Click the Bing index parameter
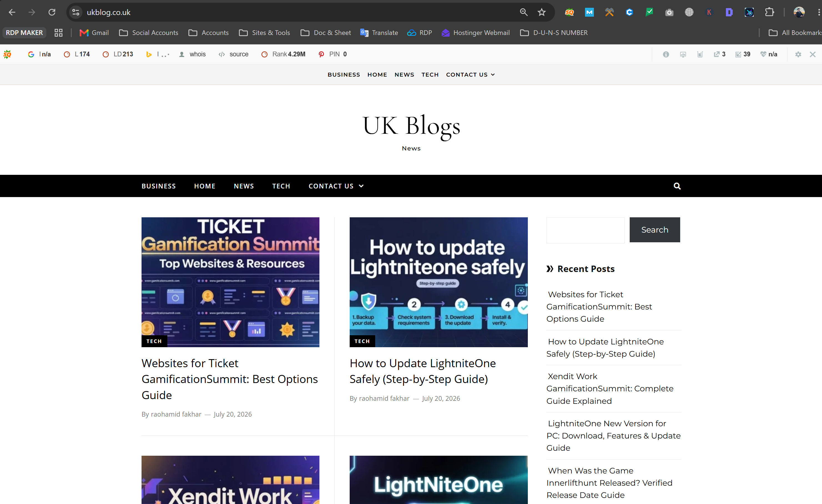This screenshot has width=822, height=504. (158, 54)
